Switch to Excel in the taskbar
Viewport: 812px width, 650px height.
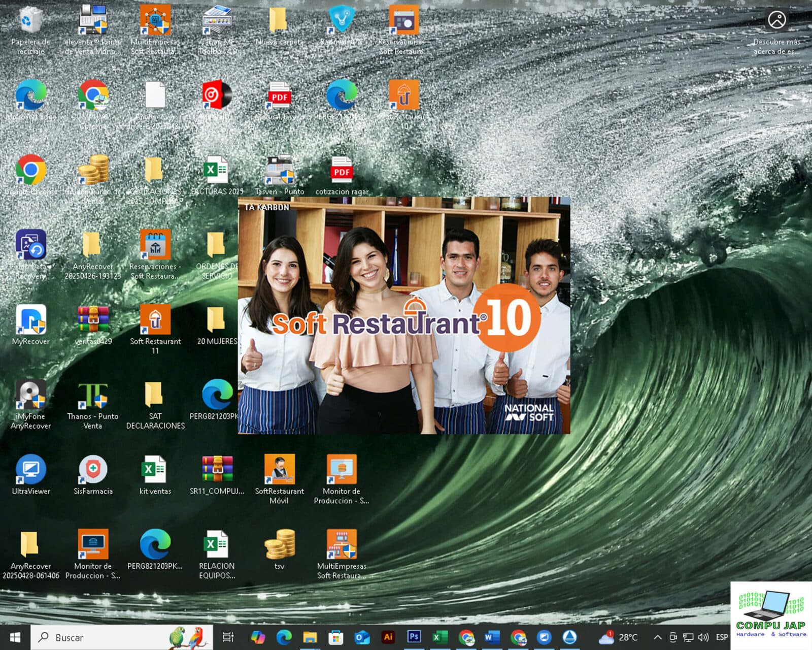(440, 637)
